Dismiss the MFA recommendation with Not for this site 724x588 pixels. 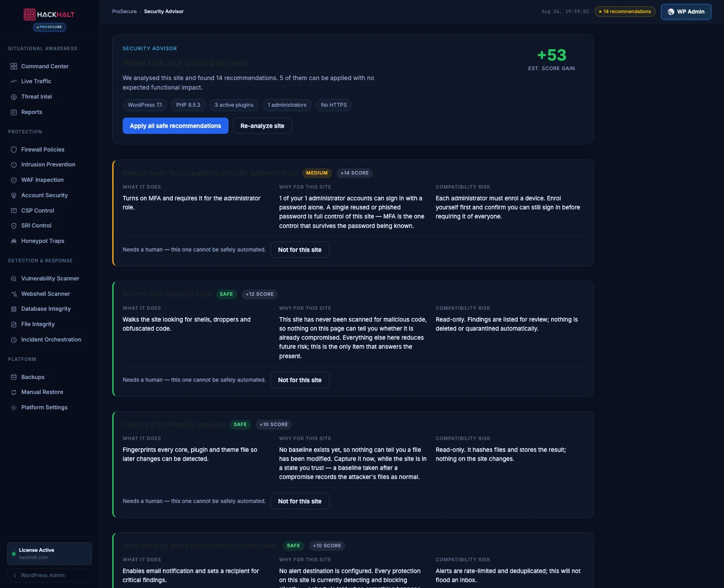coord(300,250)
